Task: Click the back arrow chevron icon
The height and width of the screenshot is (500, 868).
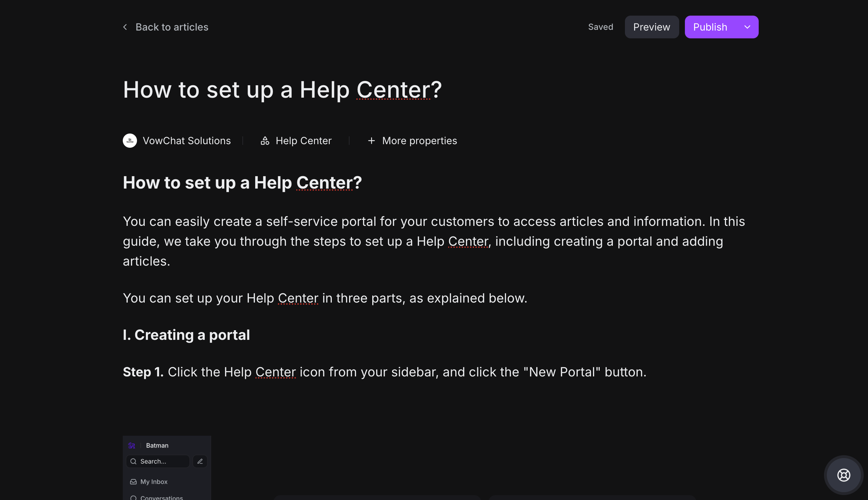Action: [125, 27]
